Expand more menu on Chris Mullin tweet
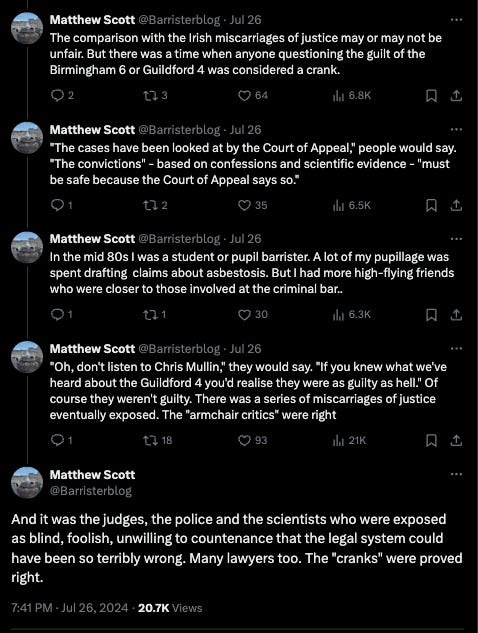Viewport: 478px width, 633px height. click(456, 348)
